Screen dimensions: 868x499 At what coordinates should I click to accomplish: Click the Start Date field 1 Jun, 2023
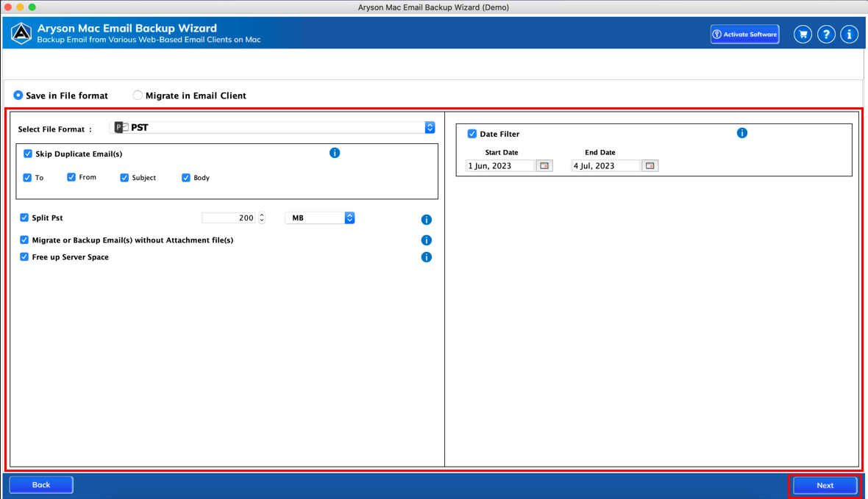point(500,165)
